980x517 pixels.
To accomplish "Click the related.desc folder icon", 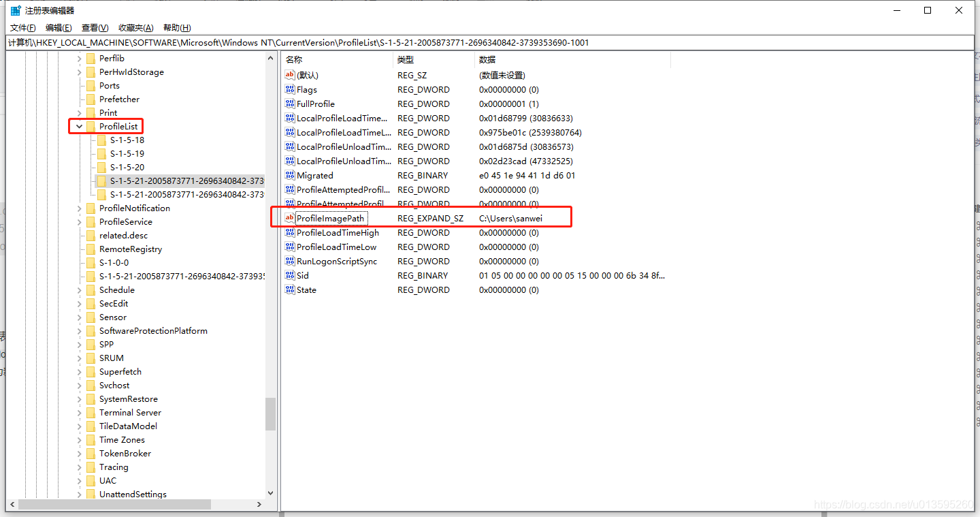I will point(91,235).
